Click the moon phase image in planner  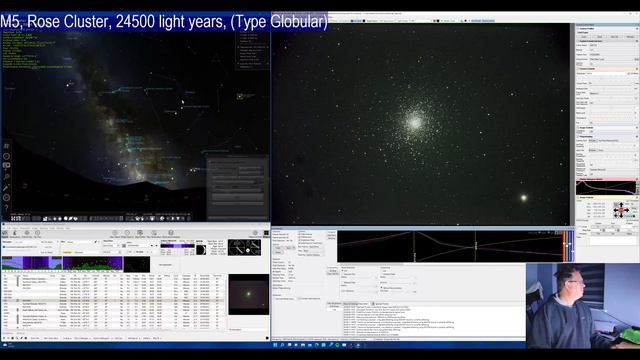click(x=201, y=250)
